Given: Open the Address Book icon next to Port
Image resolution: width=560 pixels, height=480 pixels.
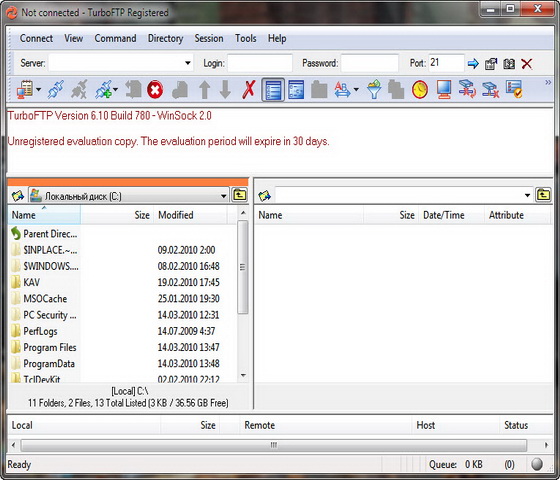Looking at the screenshot, I should click(509, 64).
